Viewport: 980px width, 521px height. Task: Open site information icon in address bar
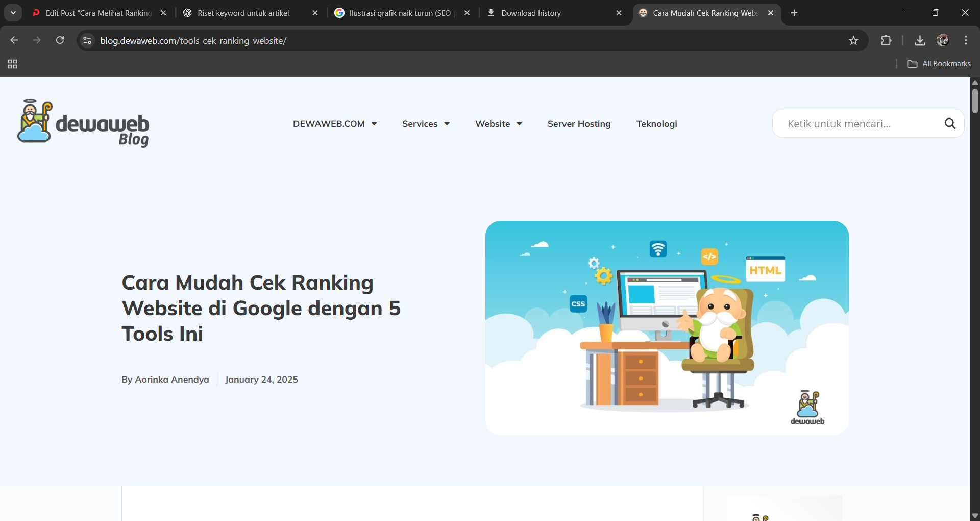pos(87,40)
